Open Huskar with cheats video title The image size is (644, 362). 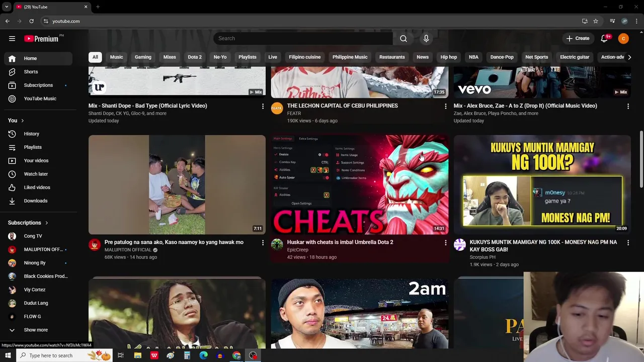click(x=340, y=242)
